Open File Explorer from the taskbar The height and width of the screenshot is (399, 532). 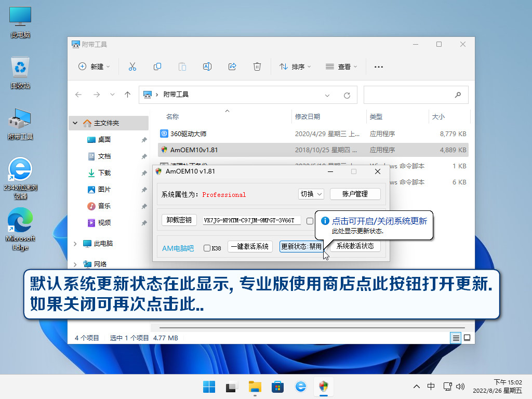click(255, 387)
